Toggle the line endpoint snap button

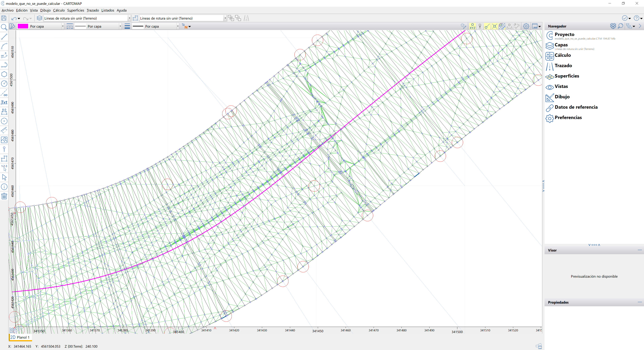tap(487, 26)
